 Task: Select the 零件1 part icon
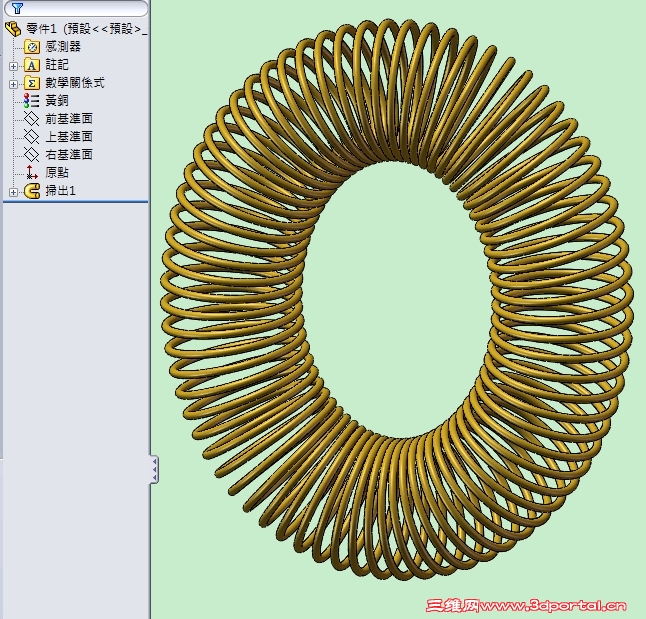tap(13, 28)
